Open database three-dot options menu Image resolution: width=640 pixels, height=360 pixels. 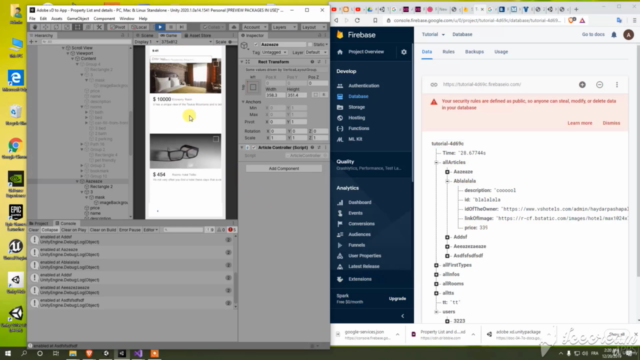coord(617,84)
